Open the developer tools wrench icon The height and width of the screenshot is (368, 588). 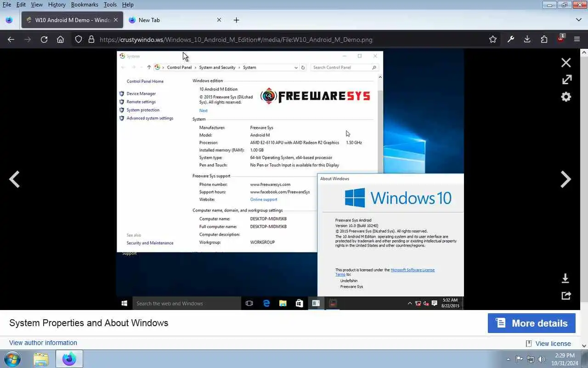tap(511, 40)
